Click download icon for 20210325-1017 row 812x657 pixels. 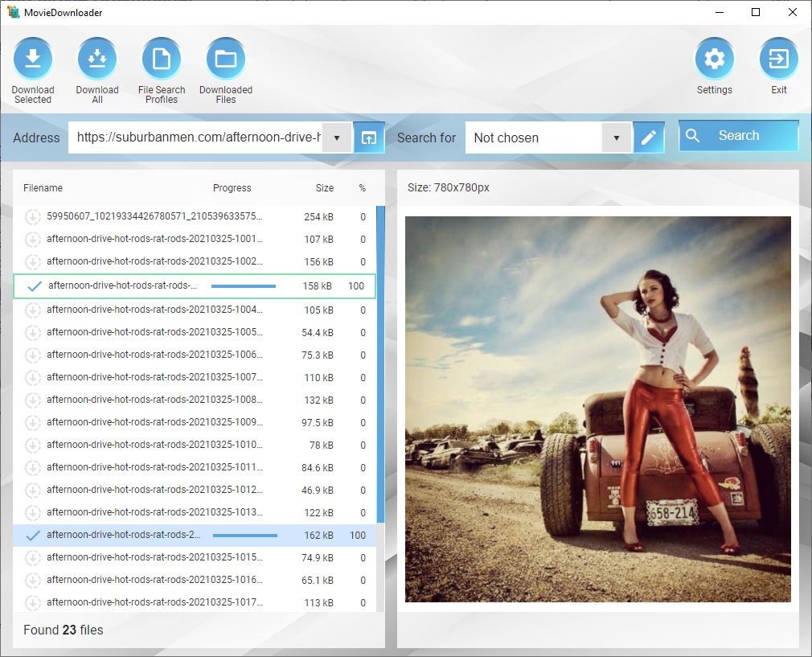coord(33,602)
